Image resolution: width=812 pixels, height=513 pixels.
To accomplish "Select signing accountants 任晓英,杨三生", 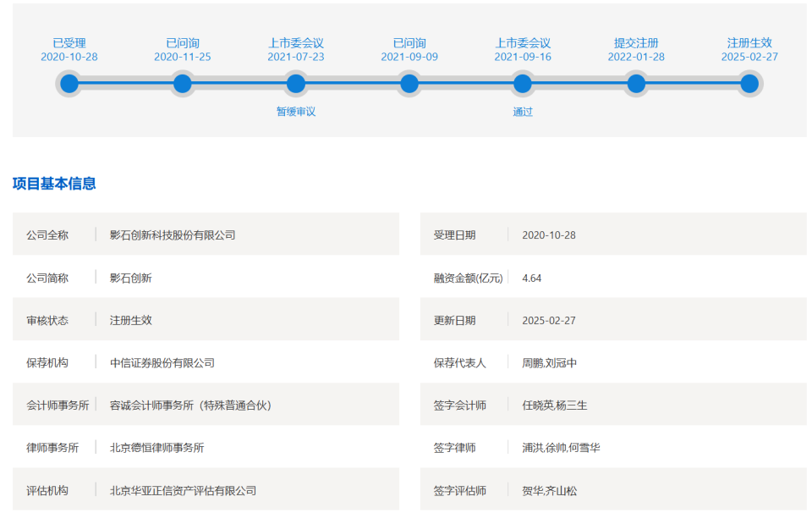I will [x=555, y=405].
